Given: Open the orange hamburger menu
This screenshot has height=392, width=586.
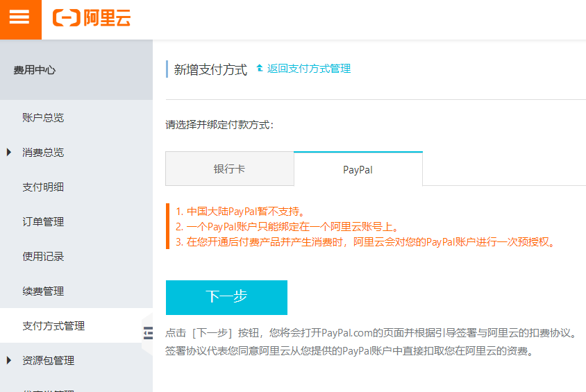Looking at the screenshot, I should [21, 19].
